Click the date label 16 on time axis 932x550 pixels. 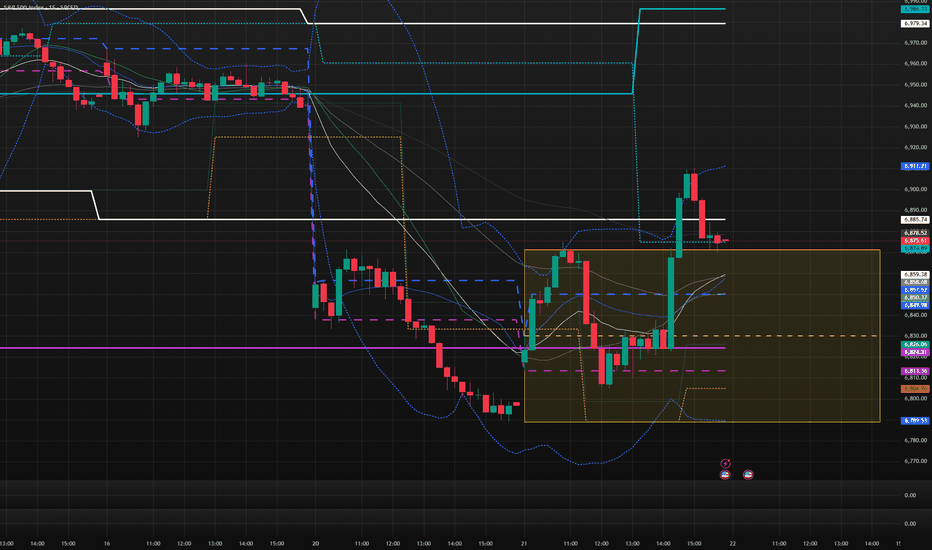pos(107,543)
